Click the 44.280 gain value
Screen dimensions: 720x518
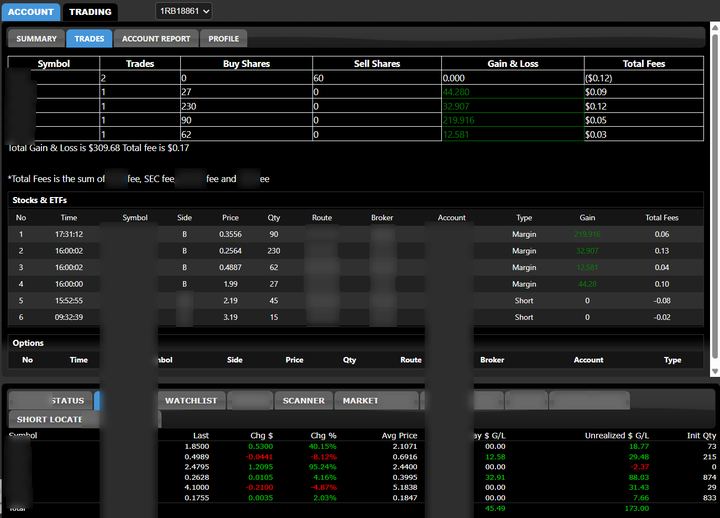click(456, 92)
